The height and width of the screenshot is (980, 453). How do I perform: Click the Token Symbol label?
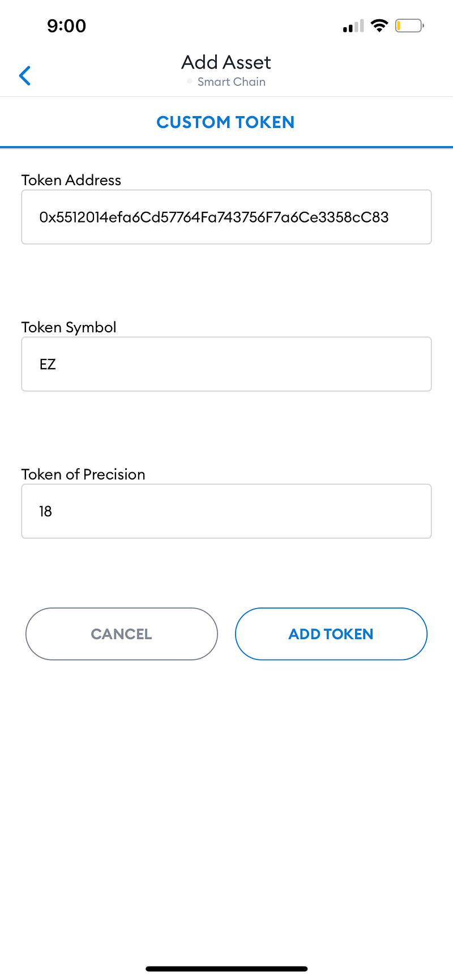(69, 327)
